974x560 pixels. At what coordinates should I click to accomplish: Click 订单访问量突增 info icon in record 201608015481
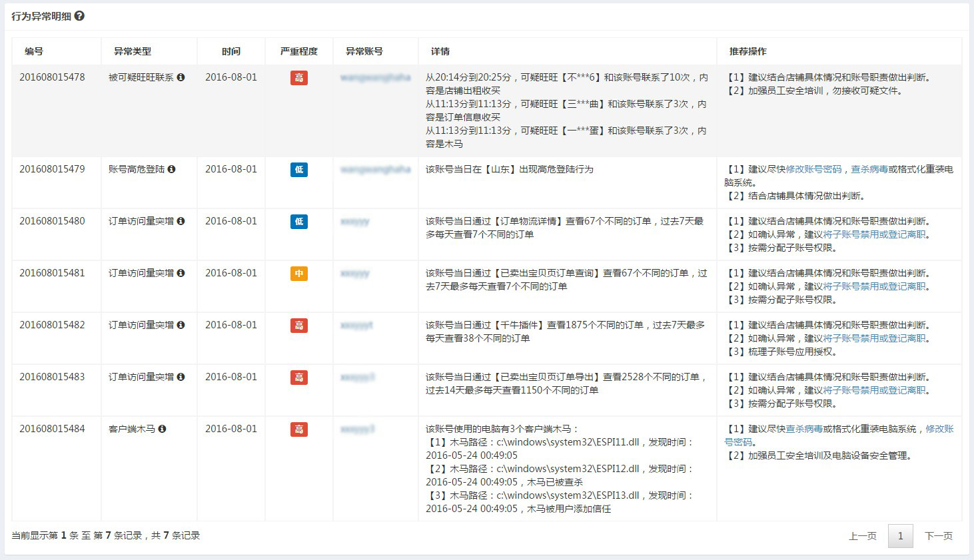(181, 273)
